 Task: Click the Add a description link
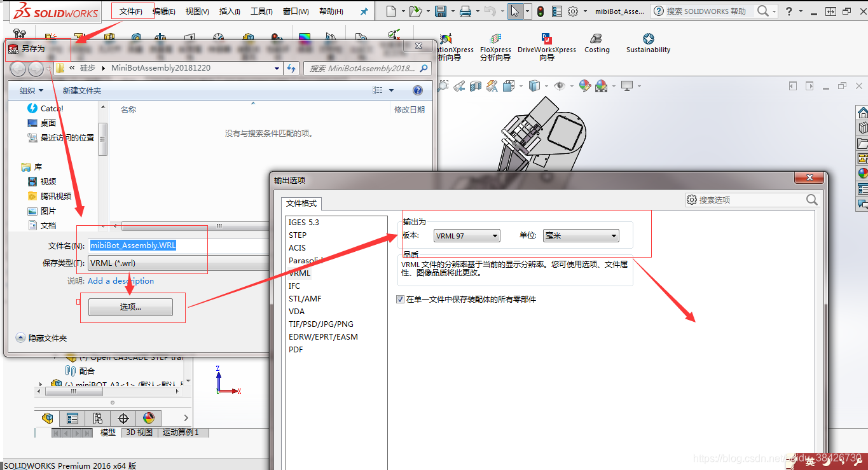[x=121, y=280]
